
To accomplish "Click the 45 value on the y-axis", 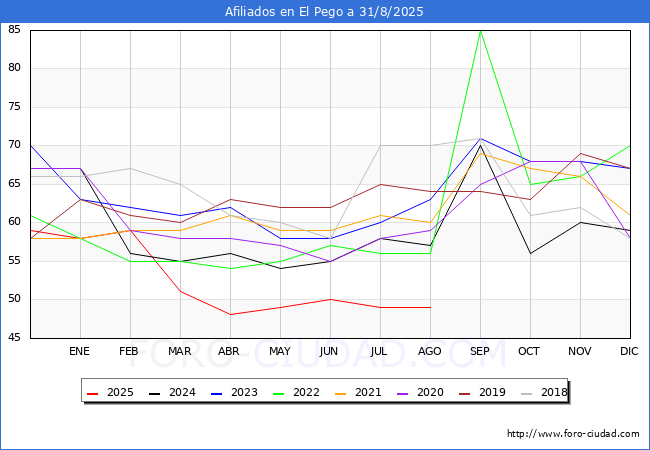I will point(14,338).
